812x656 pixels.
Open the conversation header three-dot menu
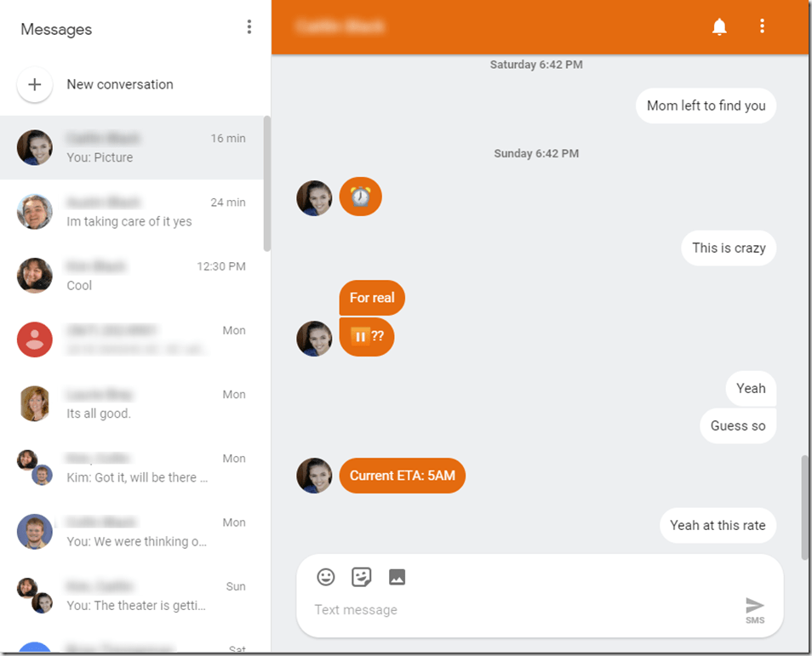pos(762,26)
